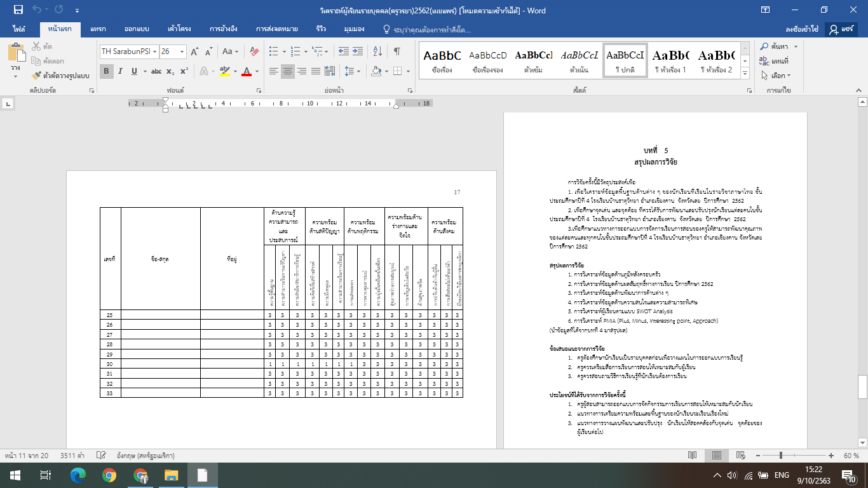The width and height of the screenshot is (868, 488).
Task: Align text right
Action: [302, 71]
